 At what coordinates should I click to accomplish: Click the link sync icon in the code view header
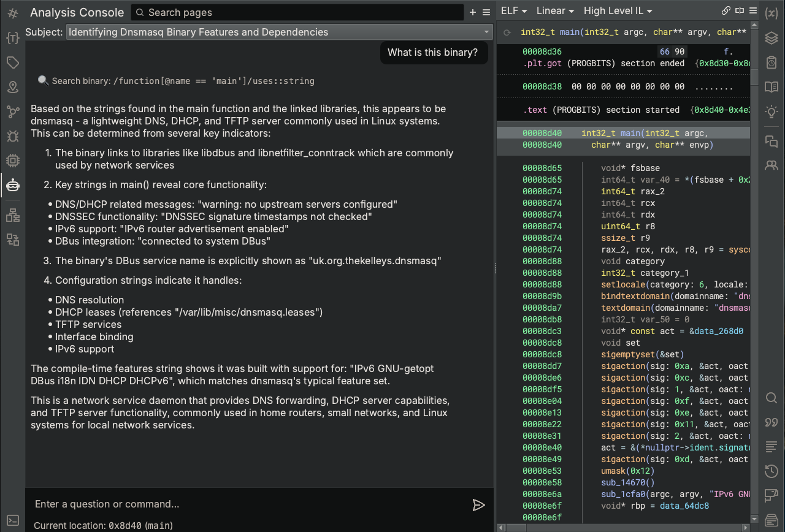[726, 11]
